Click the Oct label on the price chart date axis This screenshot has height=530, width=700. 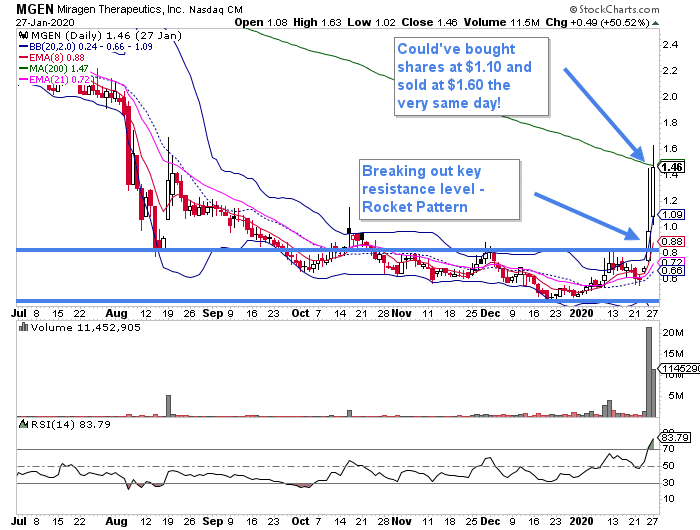(x=300, y=313)
